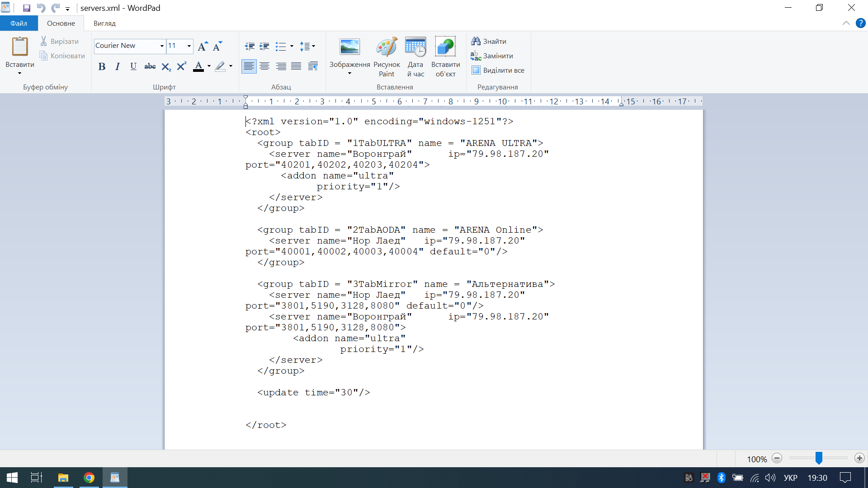Open the Courier New font dropdown

161,46
